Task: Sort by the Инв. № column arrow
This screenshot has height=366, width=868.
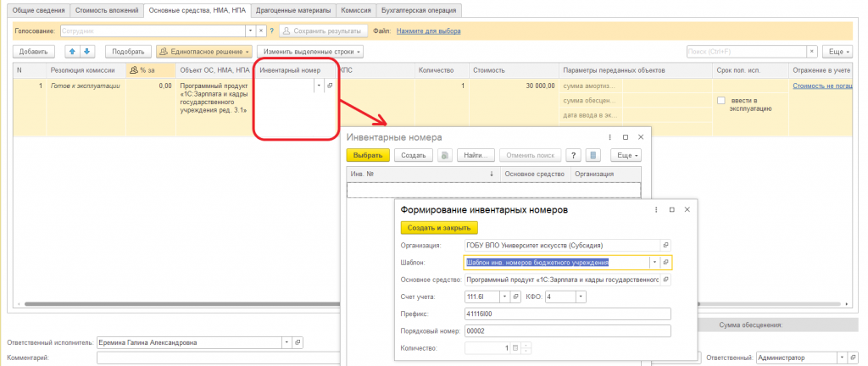Action: point(492,174)
